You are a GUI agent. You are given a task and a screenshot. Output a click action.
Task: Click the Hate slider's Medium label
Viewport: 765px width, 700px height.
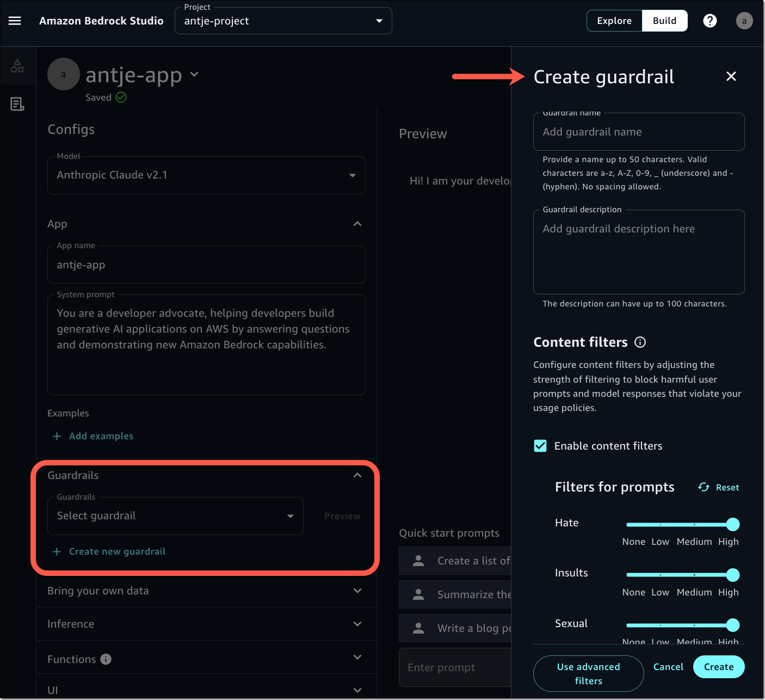click(694, 542)
